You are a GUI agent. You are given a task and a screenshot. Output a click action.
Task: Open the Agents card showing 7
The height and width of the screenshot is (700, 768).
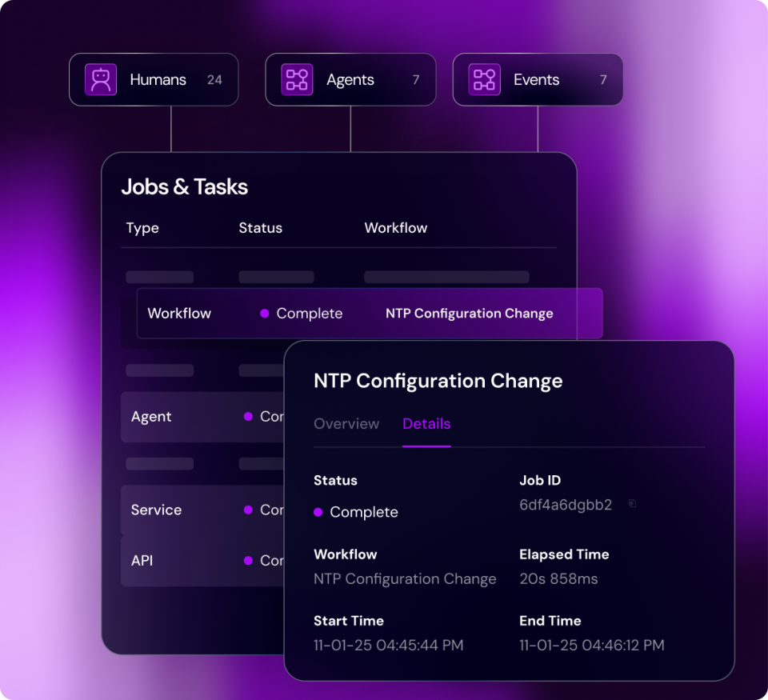click(x=350, y=79)
